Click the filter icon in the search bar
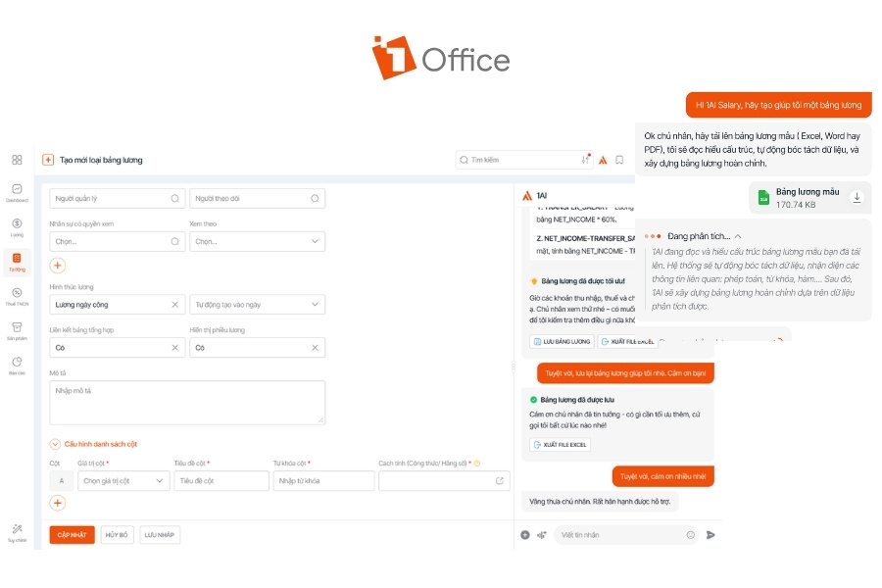882x588 pixels. pos(586,160)
